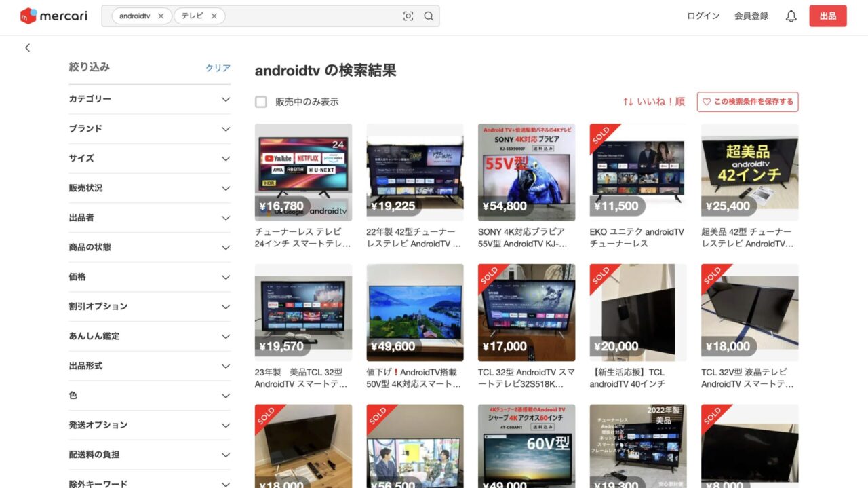
Task: Click the magnifier search icon
Action: click(x=429, y=16)
